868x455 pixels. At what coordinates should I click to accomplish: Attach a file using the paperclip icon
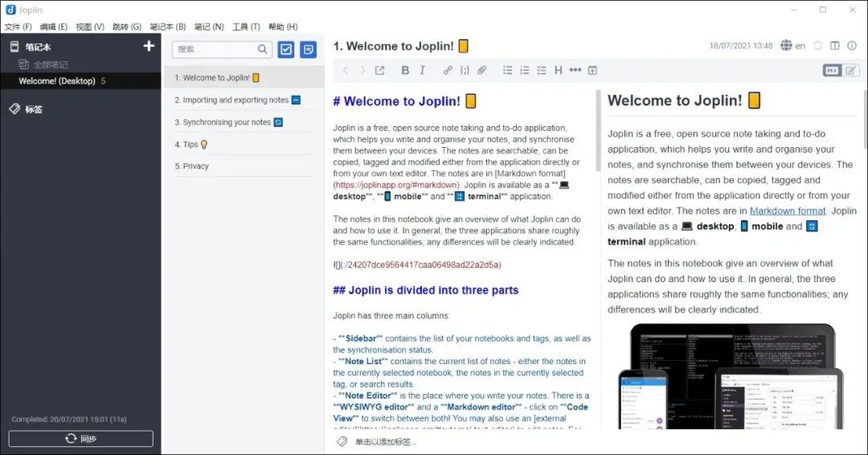tap(482, 71)
